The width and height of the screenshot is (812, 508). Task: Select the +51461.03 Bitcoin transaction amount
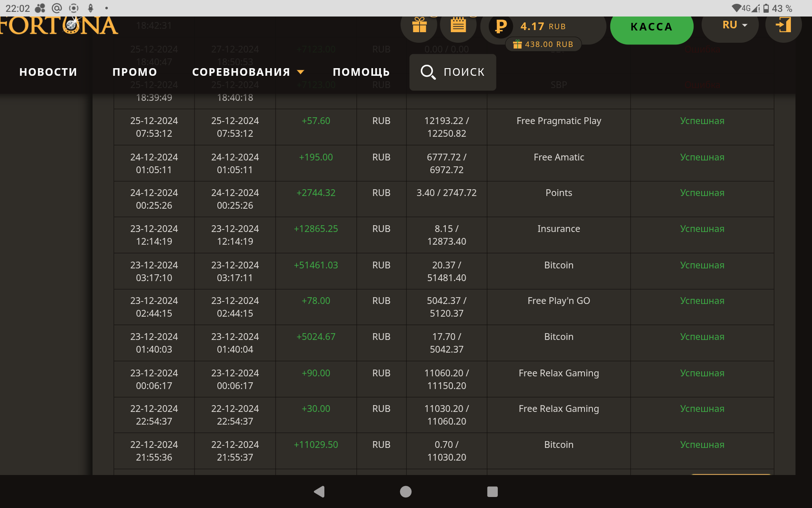[315, 265]
